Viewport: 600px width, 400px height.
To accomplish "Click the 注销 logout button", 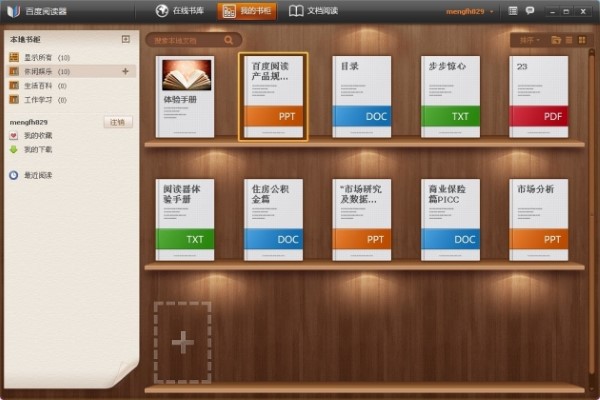I will [118, 122].
